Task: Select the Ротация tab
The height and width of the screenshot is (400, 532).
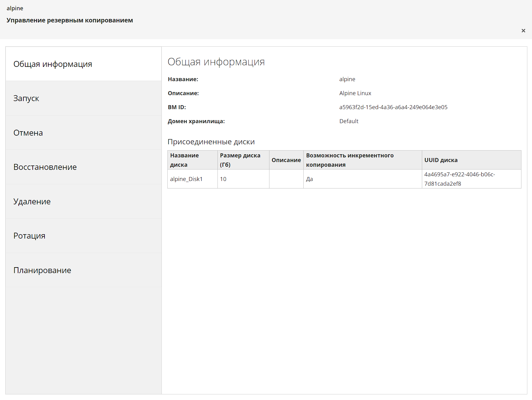Action: [x=29, y=236]
